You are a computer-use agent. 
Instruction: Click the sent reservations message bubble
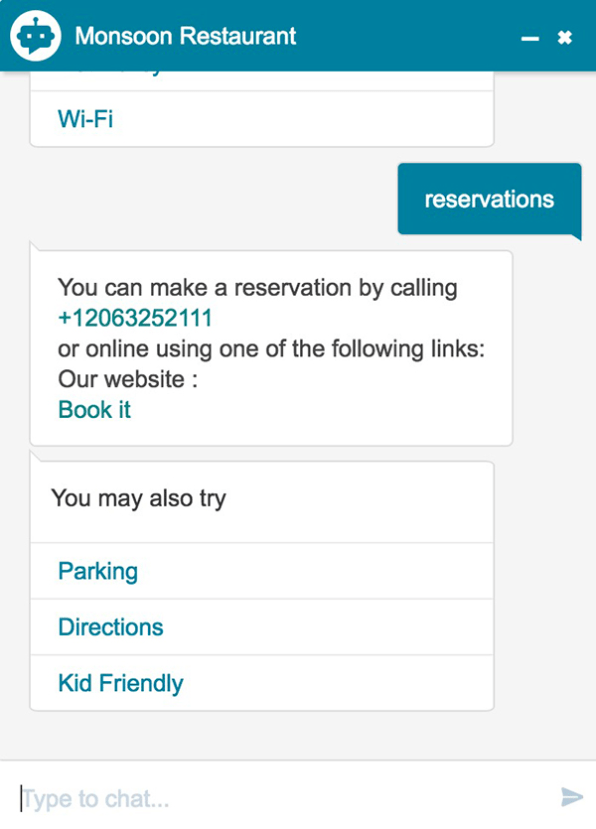pyautogui.click(x=489, y=199)
